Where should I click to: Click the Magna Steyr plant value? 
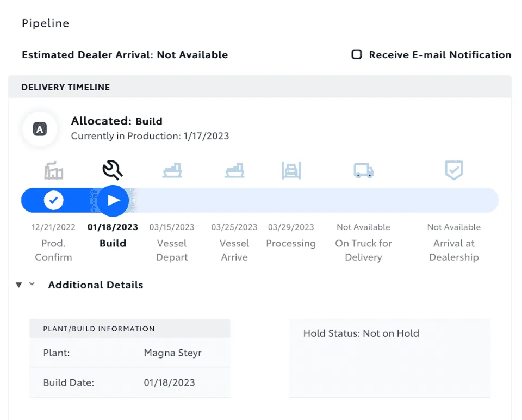coord(173,353)
